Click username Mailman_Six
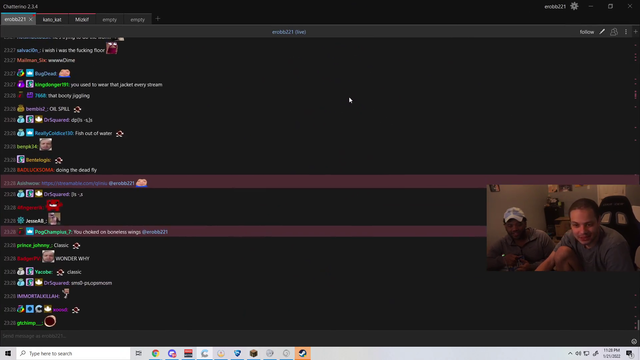Screen dimensions: 640x360 click(31, 60)
